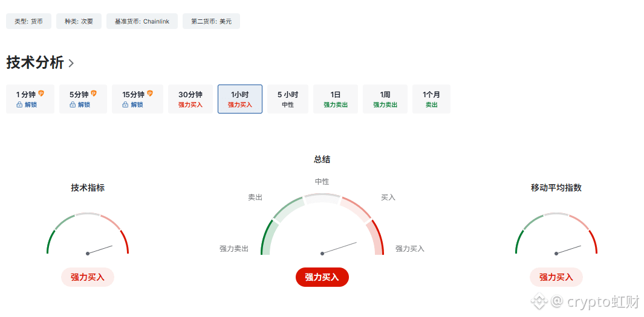Click the pro badge icon on 5分钟 tab
Viewport: 644px width, 317px height.
click(x=94, y=94)
